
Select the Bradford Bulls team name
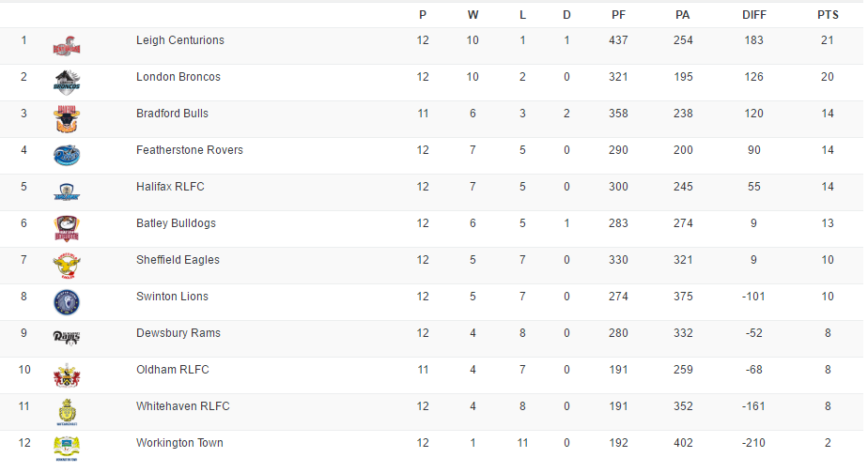(172, 114)
